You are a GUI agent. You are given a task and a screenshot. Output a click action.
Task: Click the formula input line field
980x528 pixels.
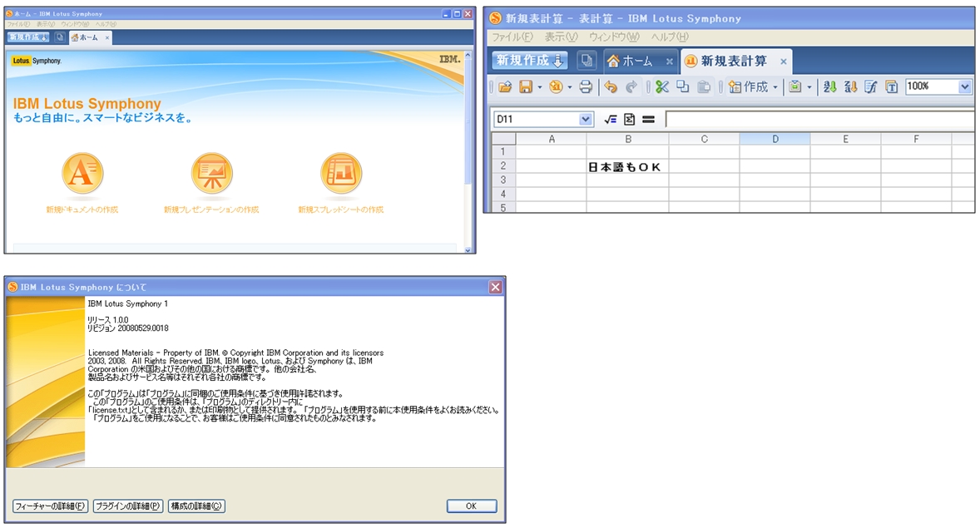pos(819,119)
